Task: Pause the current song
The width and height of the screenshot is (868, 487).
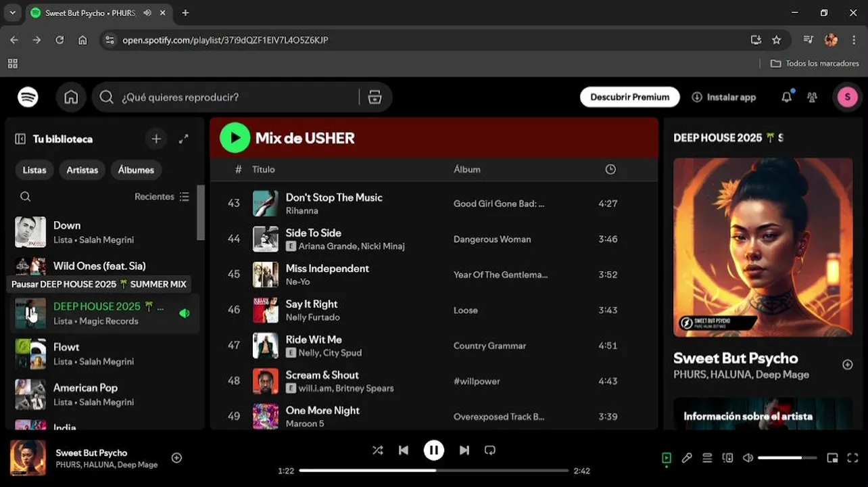Action: click(x=434, y=450)
